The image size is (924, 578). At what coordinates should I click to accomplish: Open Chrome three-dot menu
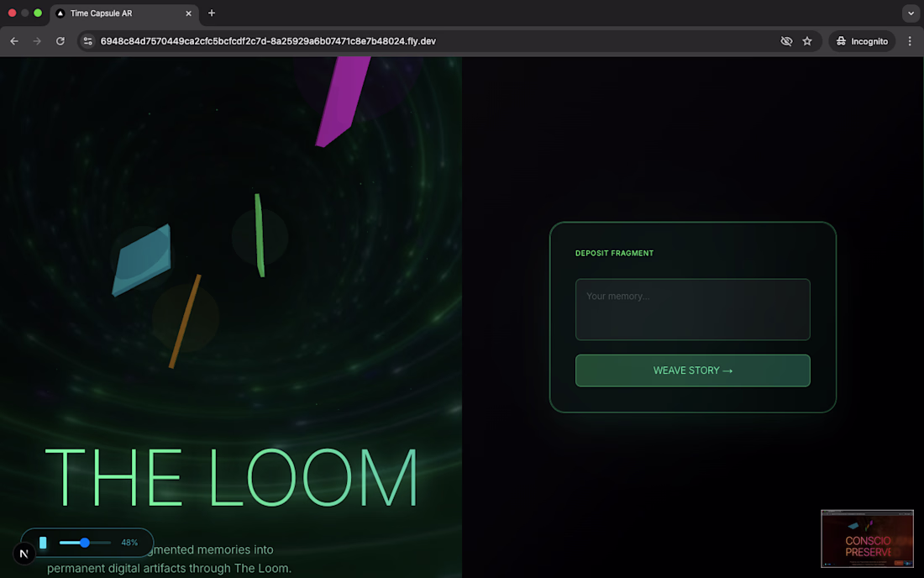click(910, 41)
